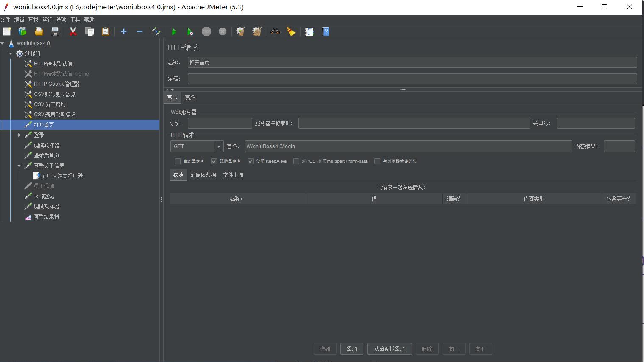
Task: Open the 编辑 menu
Action: (x=19, y=20)
